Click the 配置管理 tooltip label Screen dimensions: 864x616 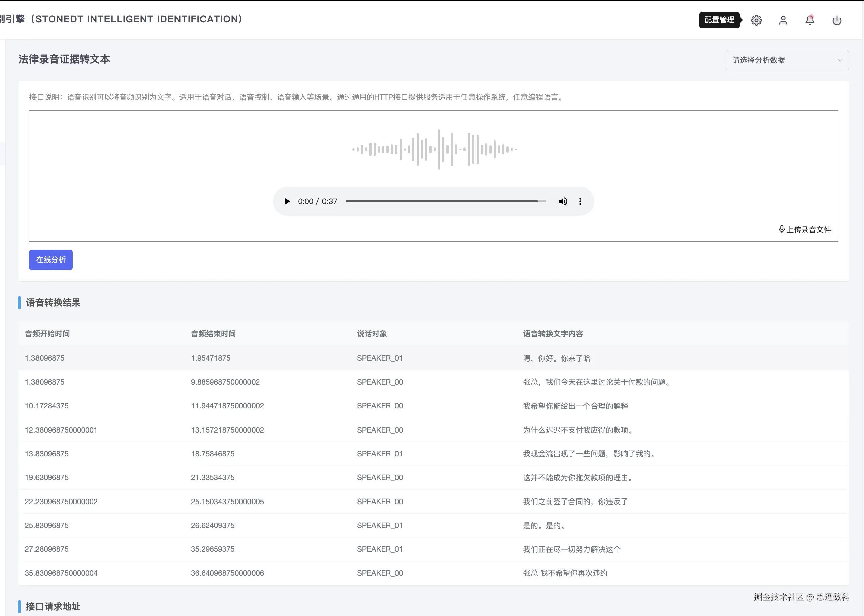[719, 20]
